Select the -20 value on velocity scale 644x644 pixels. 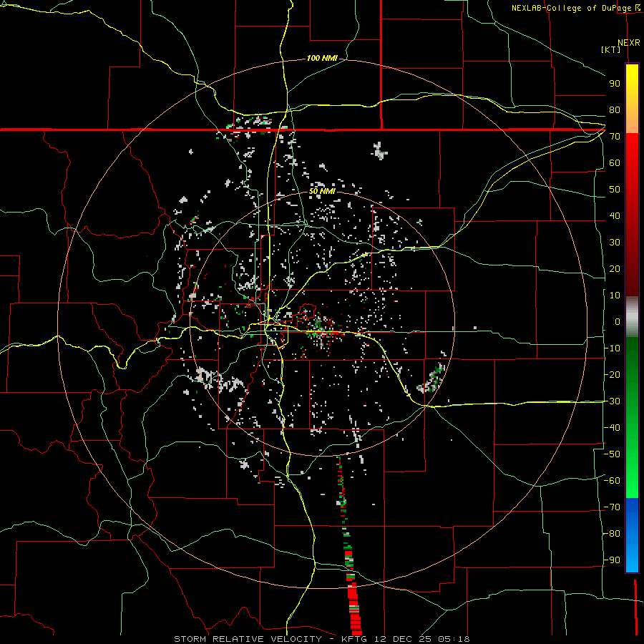point(612,375)
